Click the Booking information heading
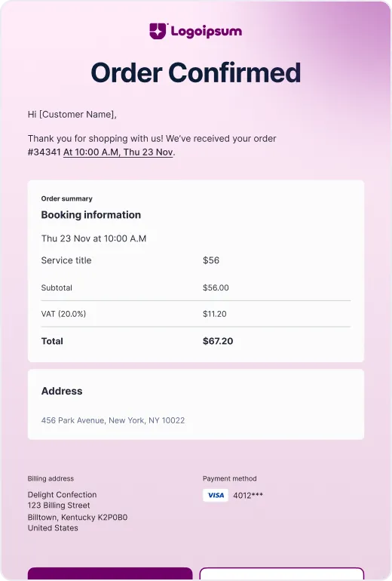The image size is (392, 581). pos(91,215)
